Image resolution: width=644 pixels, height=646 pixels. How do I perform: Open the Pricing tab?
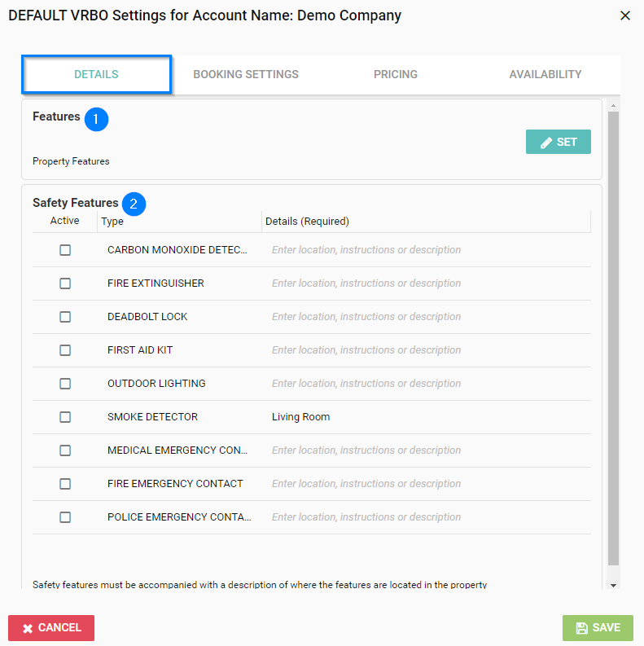click(395, 74)
